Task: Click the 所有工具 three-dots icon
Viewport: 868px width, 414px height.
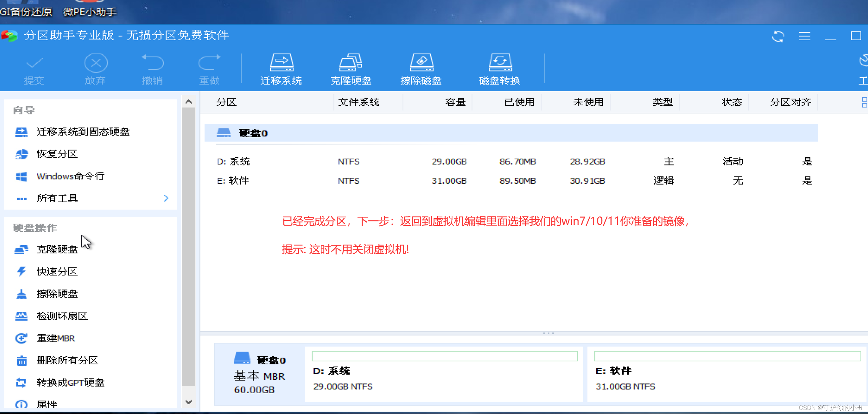Action: pyautogui.click(x=21, y=199)
